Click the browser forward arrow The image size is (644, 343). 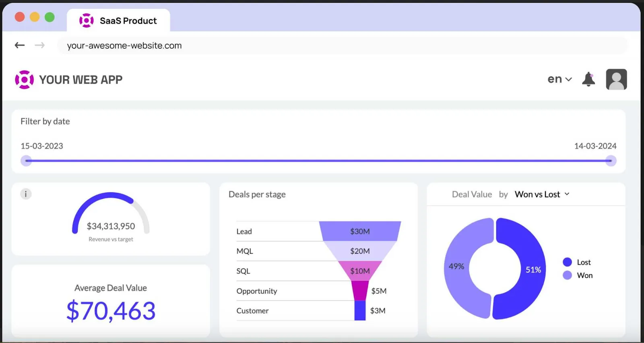[39, 45]
